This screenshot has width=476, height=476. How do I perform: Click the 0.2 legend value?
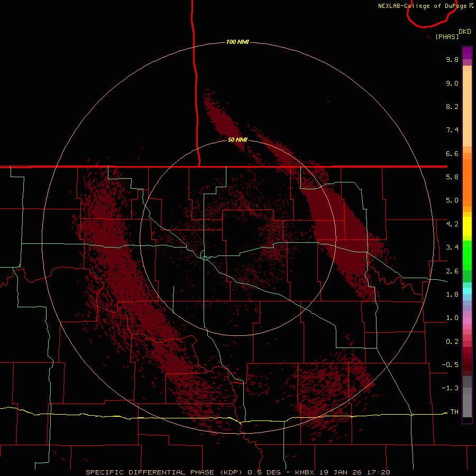(x=452, y=342)
